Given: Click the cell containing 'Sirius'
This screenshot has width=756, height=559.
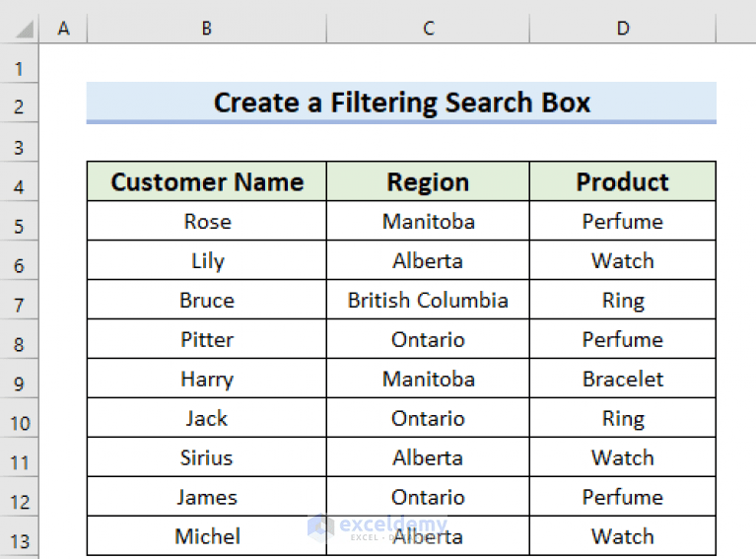Looking at the screenshot, I should click(207, 457).
